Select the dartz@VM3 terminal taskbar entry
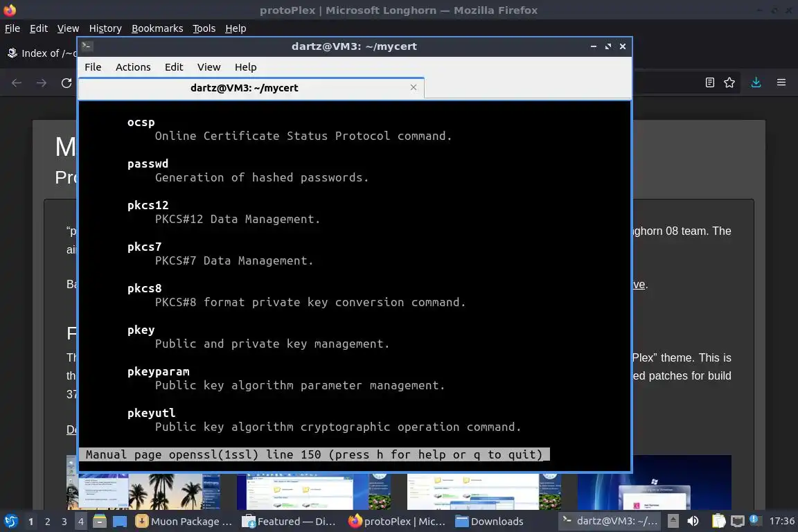This screenshot has width=798, height=532. click(609, 521)
